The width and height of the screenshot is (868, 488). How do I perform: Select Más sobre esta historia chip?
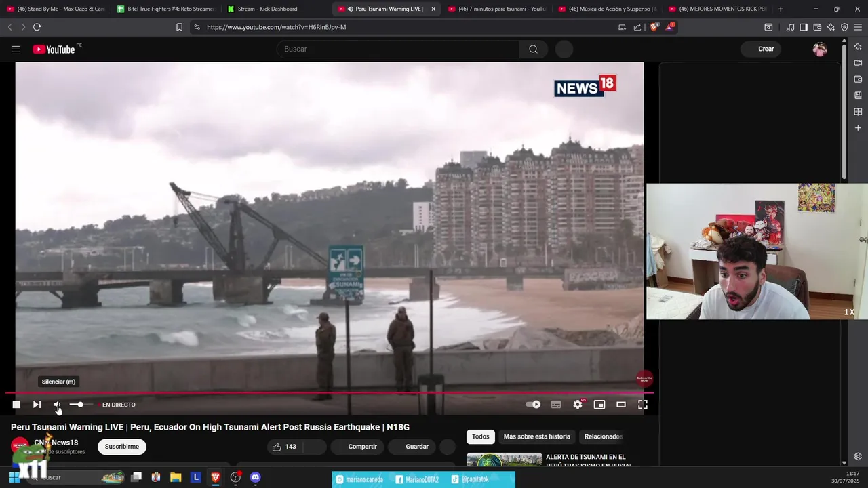536,436
